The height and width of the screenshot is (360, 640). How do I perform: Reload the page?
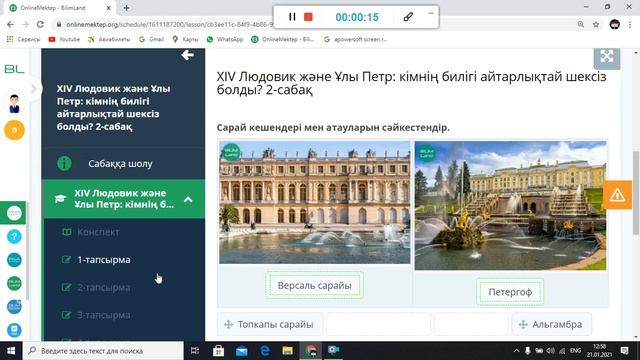point(40,24)
